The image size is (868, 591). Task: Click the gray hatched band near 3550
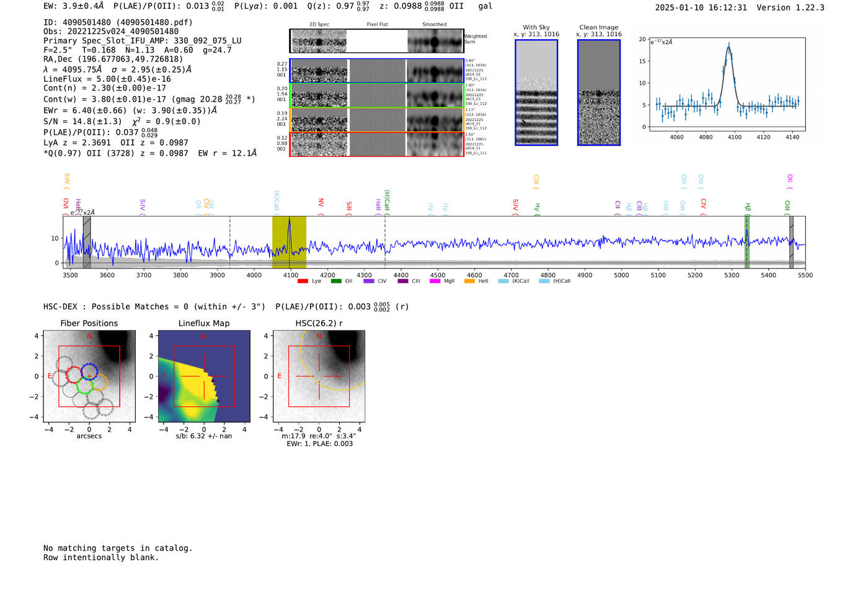(87, 242)
